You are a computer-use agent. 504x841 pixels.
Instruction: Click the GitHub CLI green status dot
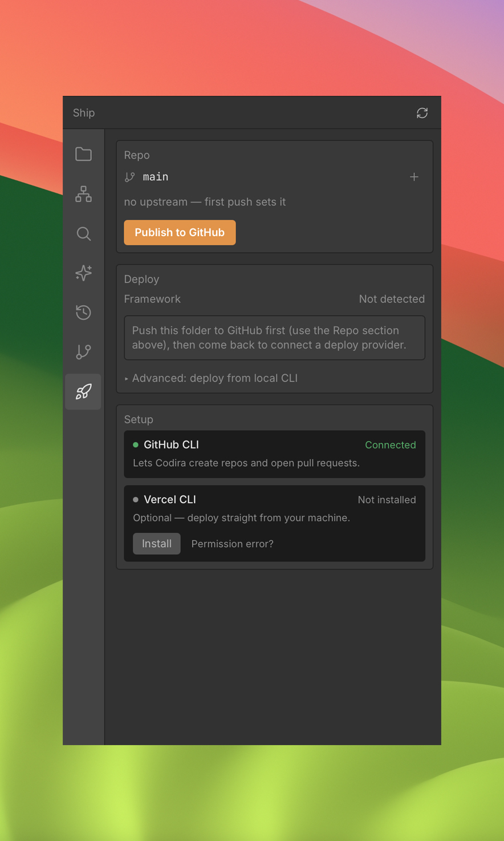tap(136, 444)
